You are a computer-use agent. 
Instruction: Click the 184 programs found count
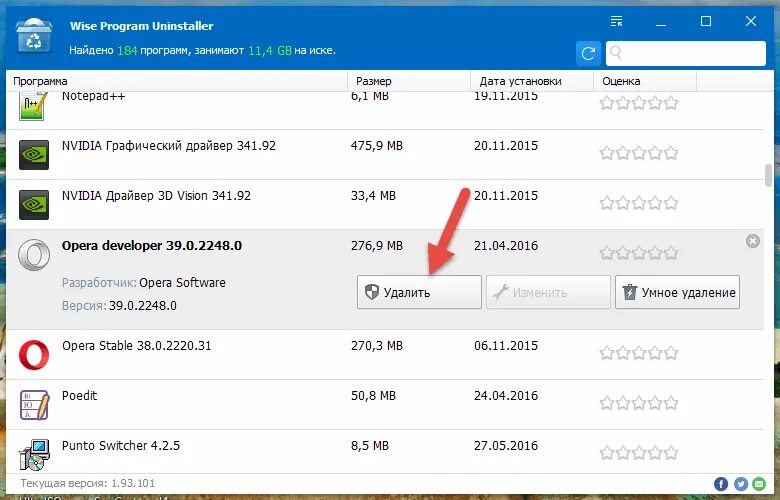coord(127,51)
